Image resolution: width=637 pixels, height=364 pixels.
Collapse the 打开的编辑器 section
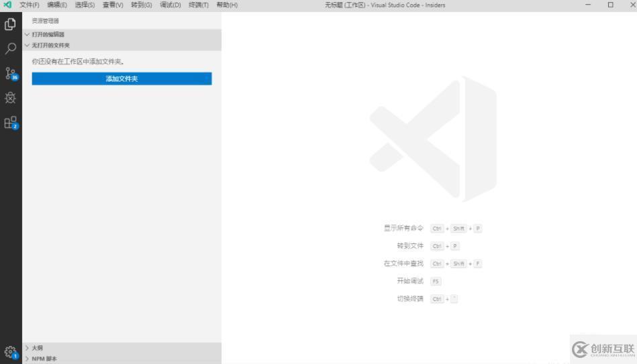[122, 34]
